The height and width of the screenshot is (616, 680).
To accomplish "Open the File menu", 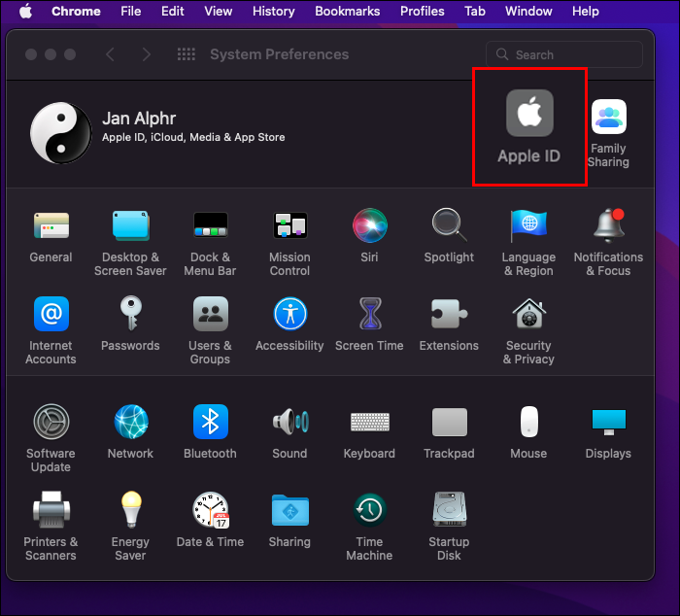I will 130,12.
